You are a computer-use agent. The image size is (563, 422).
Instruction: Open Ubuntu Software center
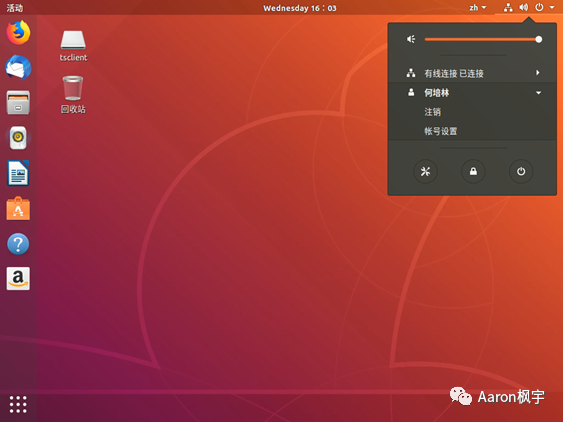click(x=18, y=208)
